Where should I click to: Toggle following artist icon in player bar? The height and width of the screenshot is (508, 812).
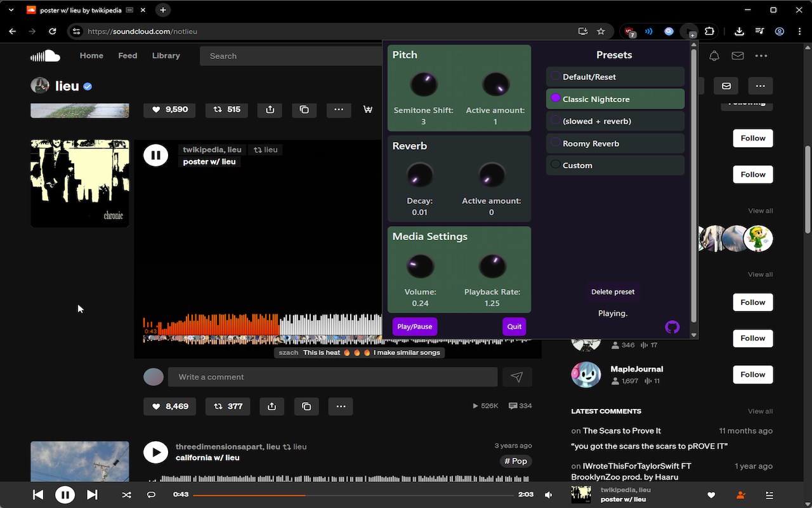coord(740,495)
